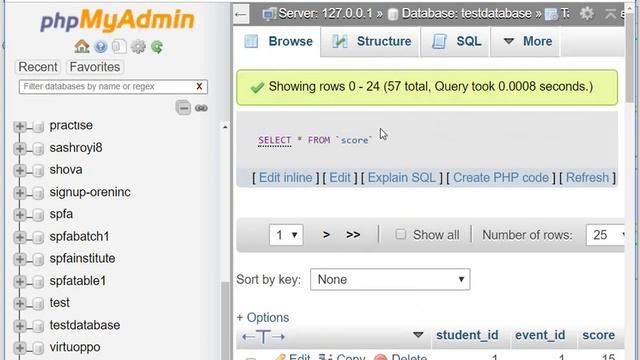Screen dimensions: 640x360
Task: Clear database filter with red X
Action: [x=199, y=86]
